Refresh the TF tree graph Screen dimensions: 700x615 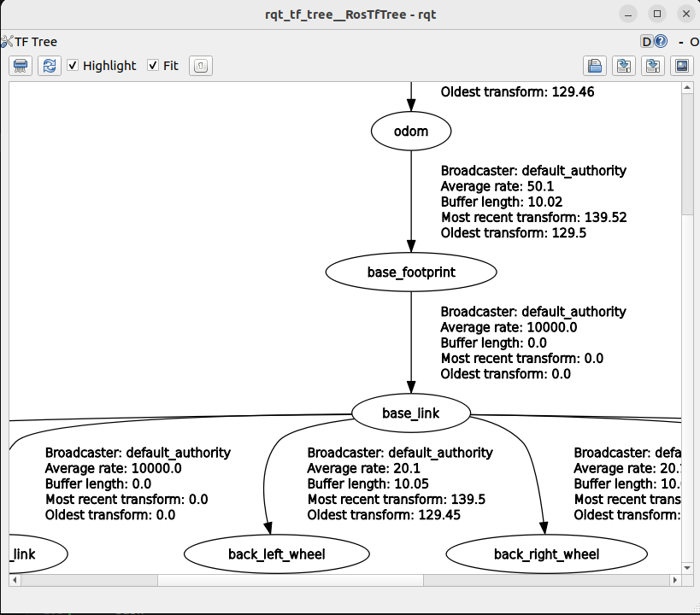point(49,66)
